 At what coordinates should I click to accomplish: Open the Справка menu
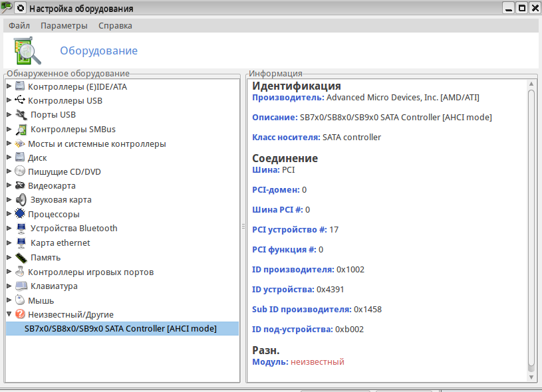click(x=115, y=26)
